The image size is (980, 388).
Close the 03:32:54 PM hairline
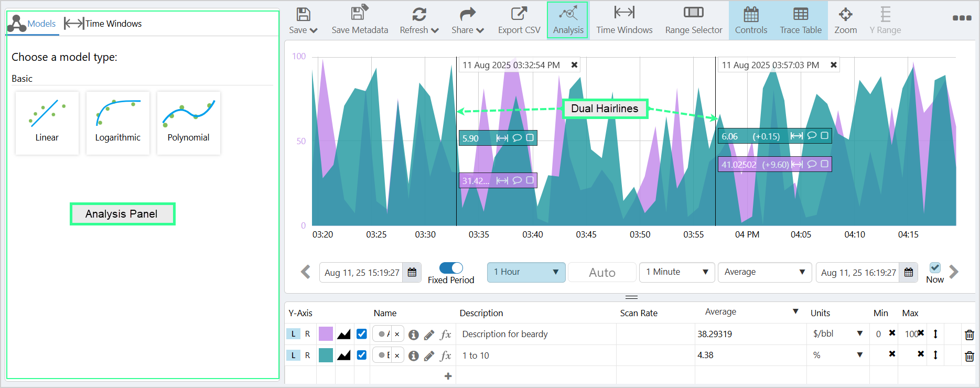coord(574,65)
